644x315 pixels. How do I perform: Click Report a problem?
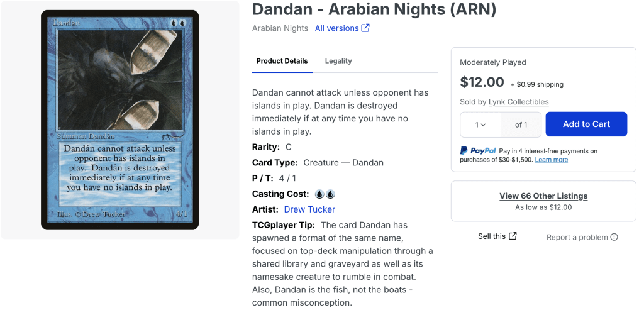click(577, 237)
